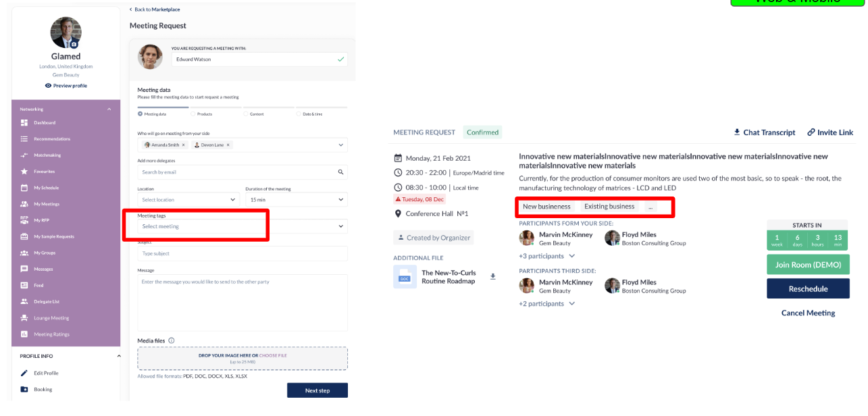The image size is (868, 416).
Task: Click the Edit Profile pencil icon
Action: point(24,373)
